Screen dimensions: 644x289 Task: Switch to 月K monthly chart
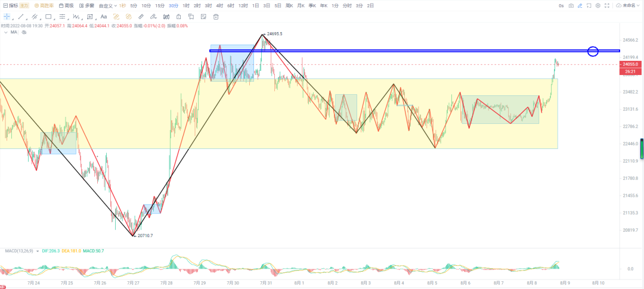pos(301,6)
